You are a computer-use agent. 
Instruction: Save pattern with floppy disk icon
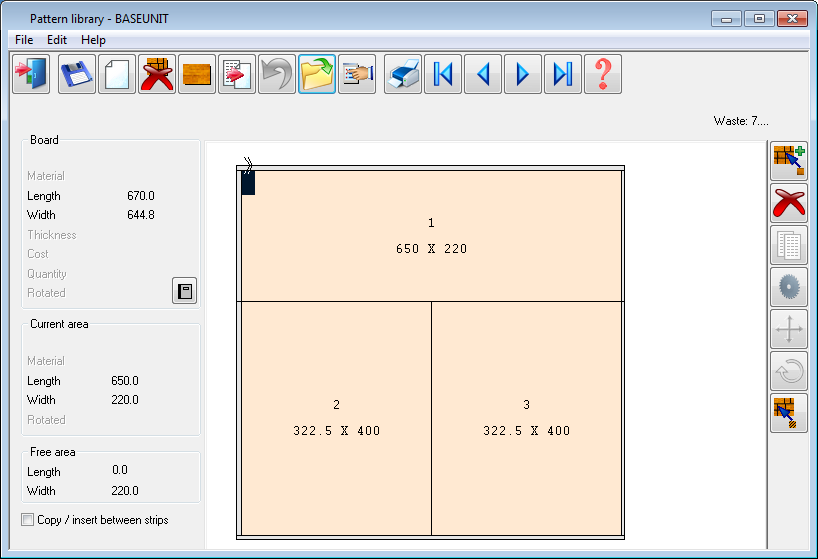click(77, 74)
